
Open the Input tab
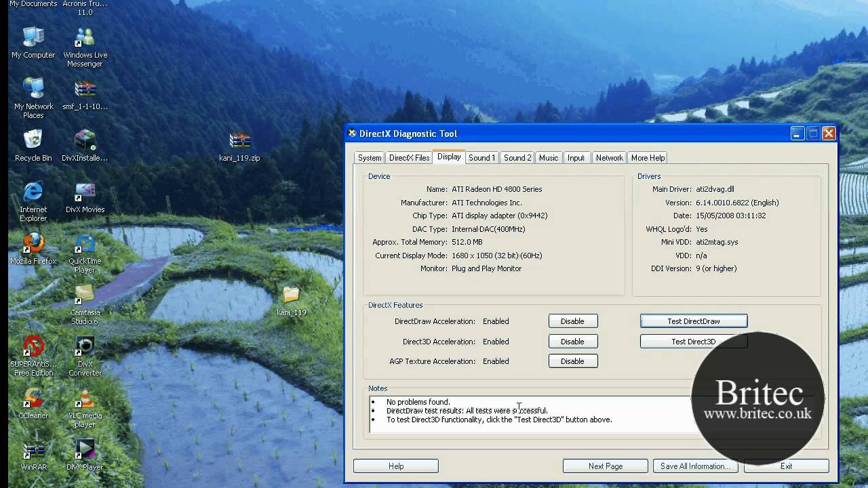click(x=576, y=158)
